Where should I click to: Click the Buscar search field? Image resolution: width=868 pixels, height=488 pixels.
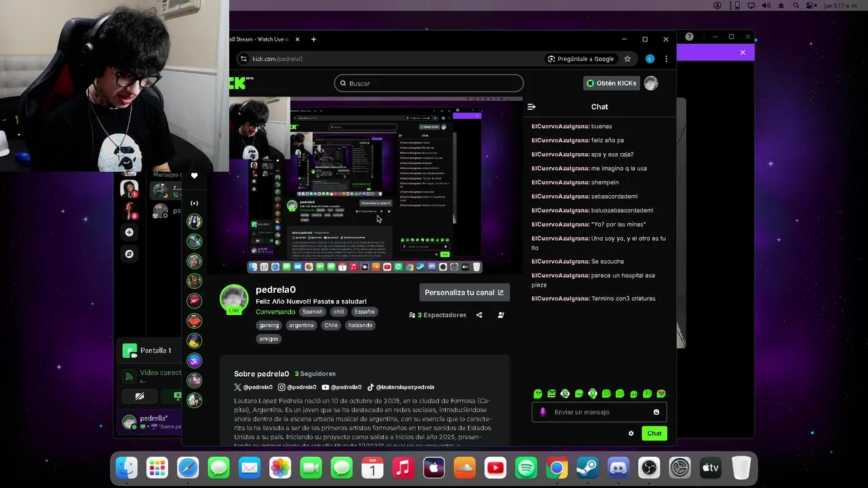click(x=429, y=83)
